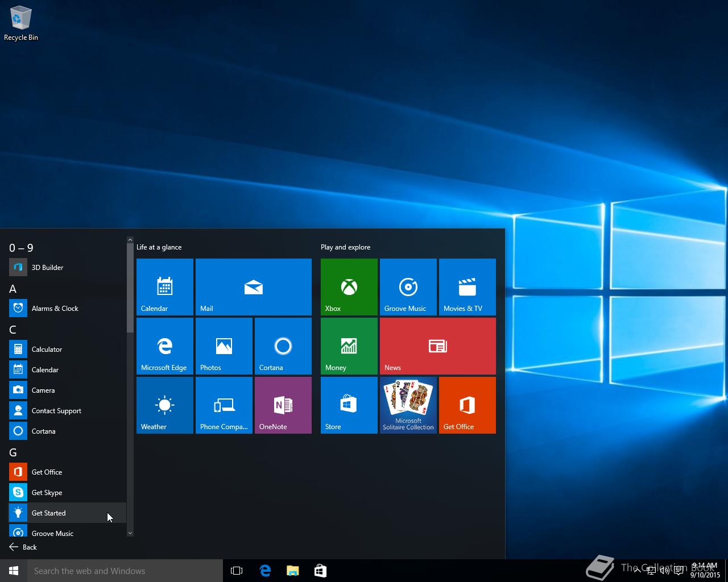Open Get Skype app
The width and height of the screenshot is (728, 582).
67,492
